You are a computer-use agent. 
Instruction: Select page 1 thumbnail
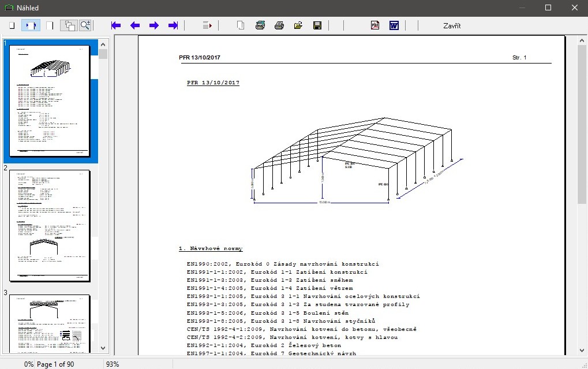(50, 100)
